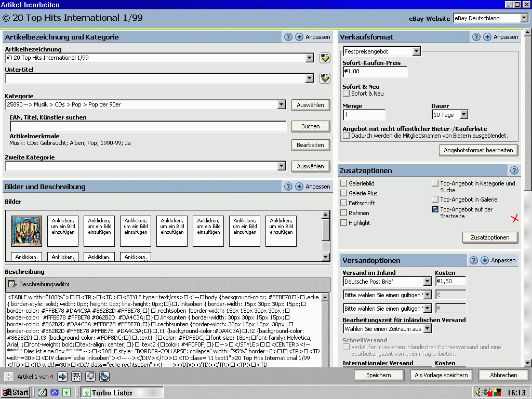Viewport: 532px width, 399px height.
Task: Click the Menge quantity field
Action: [x=364, y=115]
